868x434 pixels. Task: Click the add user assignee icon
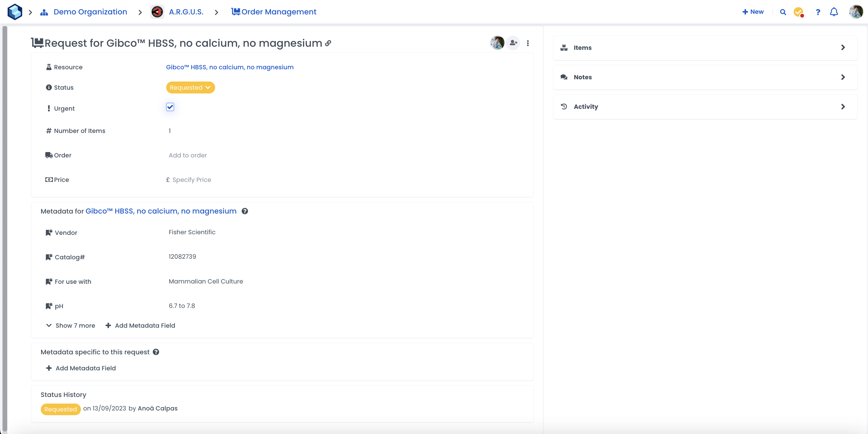pyautogui.click(x=513, y=43)
